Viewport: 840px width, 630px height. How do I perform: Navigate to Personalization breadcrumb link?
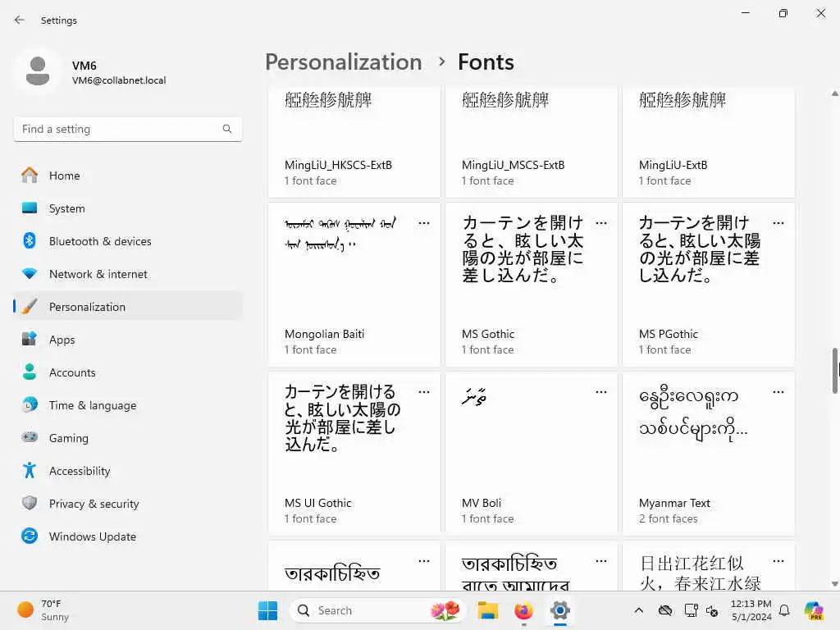pyautogui.click(x=344, y=62)
